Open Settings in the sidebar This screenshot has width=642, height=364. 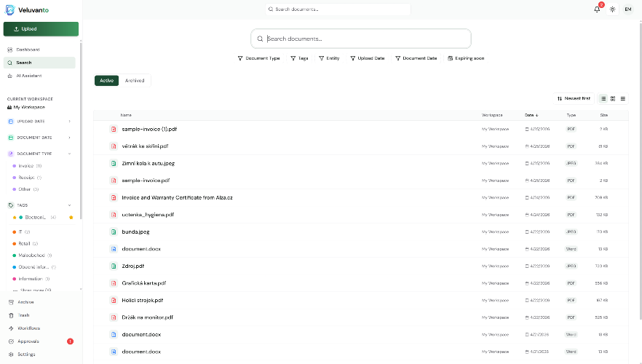(39, 355)
